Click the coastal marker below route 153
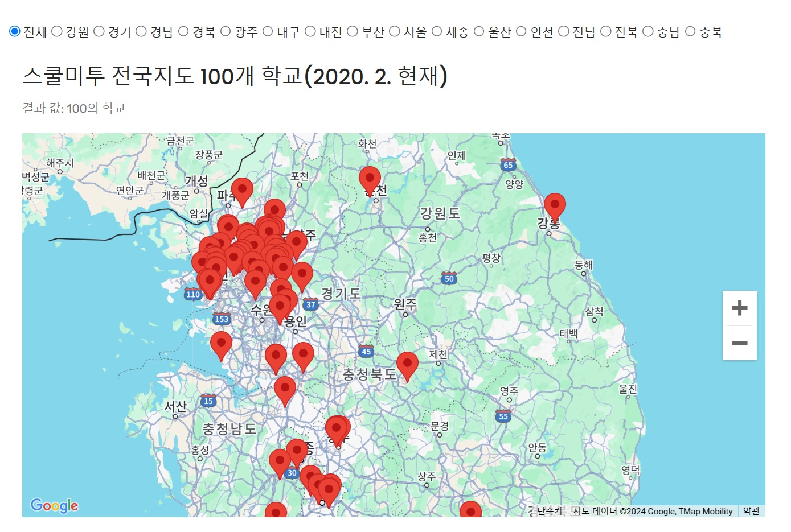This screenshot has height=532, width=791. click(x=221, y=344)
